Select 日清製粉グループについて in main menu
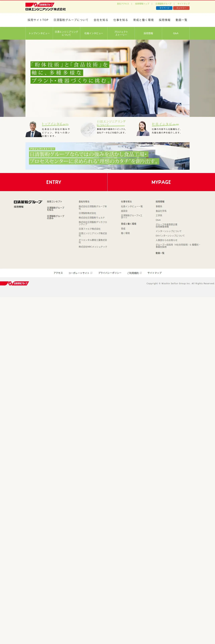 (x=71, y=20)
